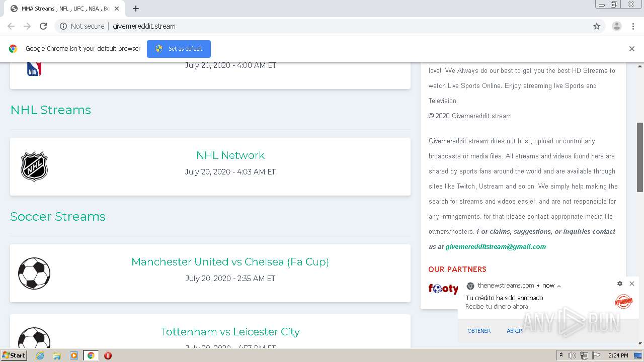Image resolution: width=644 pixels, height=362 pixels.
Task: Click © 2020 Givemereddit.stream text
Action: click(470, 116)
